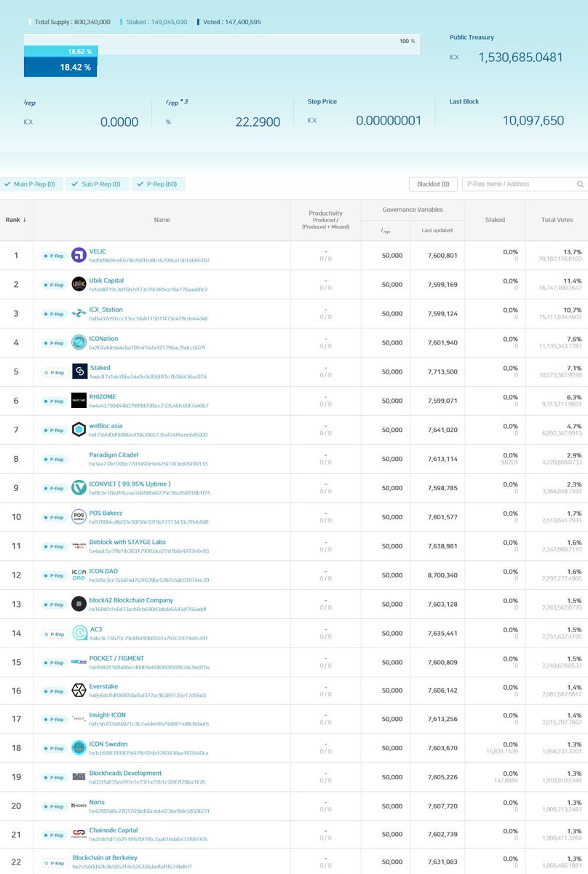This screenshot has width=588, height=874.
Task: Click the Deblock with STAYGE Labs logo
Action: (79, 546)
